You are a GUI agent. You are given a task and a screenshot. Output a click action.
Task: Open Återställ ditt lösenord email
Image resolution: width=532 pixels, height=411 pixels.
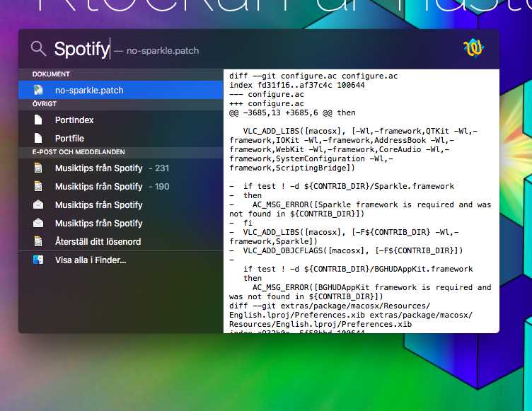[x=121, y=241]
